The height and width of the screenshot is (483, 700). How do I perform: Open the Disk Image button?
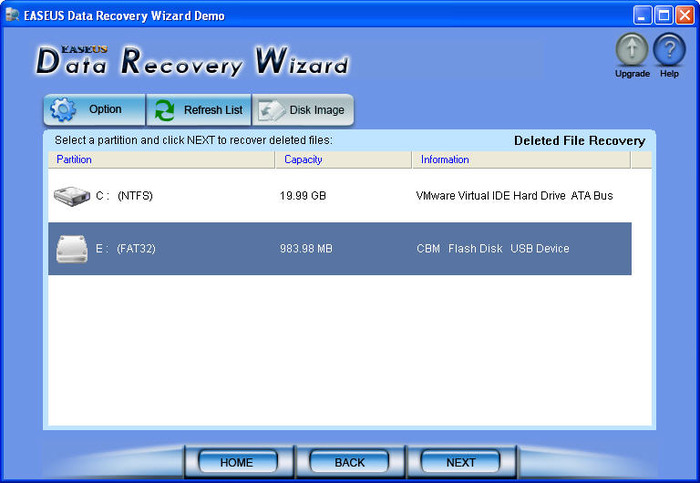coord(303,109)
